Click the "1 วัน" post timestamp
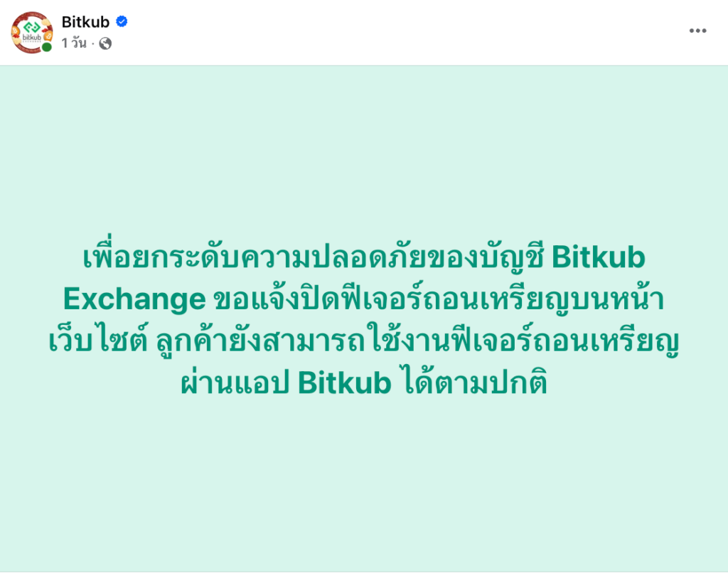Image resolution: width=728 pixels, height=578 pixels. pyautogui.click(x=73, y=43)
